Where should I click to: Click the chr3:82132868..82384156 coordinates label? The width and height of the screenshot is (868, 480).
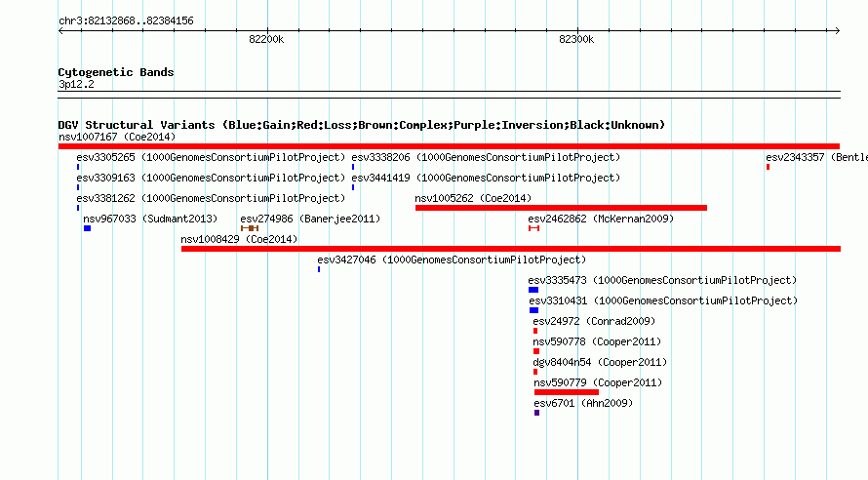[x=126, y=20]
